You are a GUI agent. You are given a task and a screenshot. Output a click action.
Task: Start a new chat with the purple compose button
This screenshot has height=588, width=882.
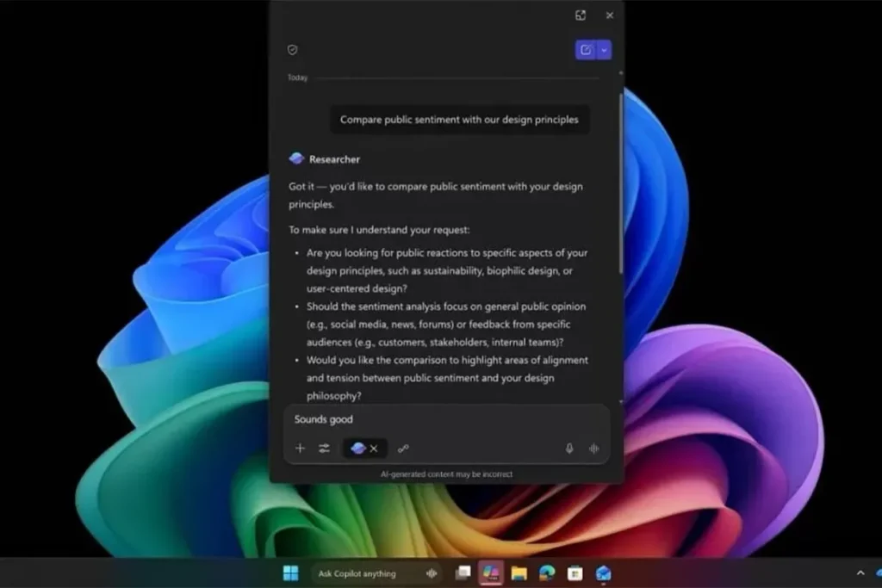pos(586,50)
